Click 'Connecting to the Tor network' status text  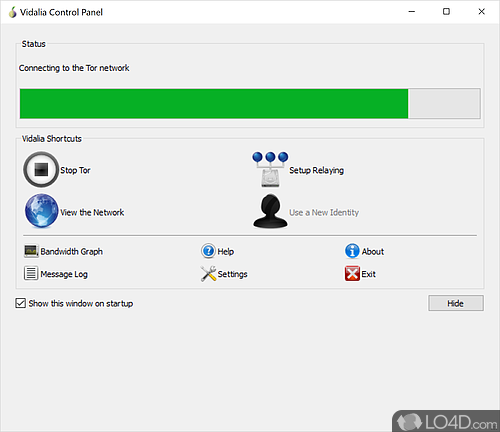[x=74, y=68]
